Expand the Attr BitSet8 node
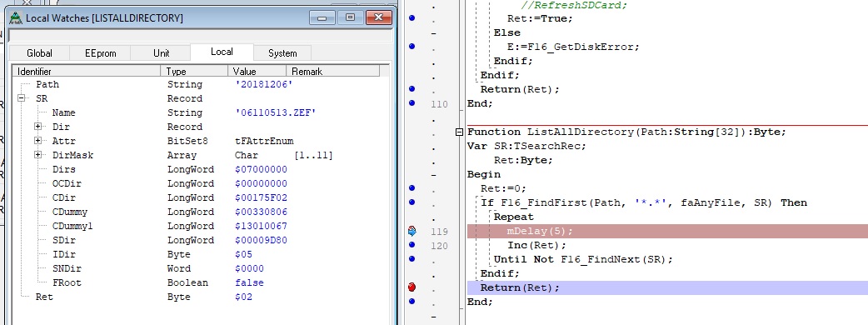The height and width of the screenshot is (325, 868). point(37,141)
